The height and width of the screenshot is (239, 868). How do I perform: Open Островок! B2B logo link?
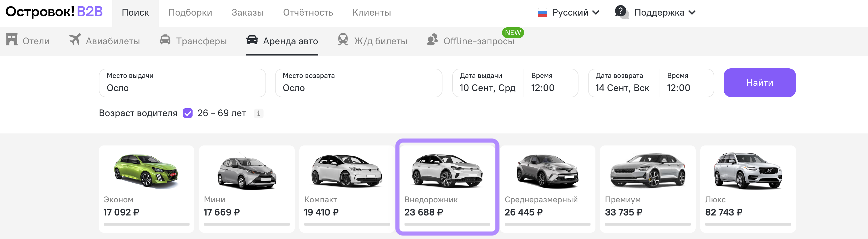[x=54, y=12]
